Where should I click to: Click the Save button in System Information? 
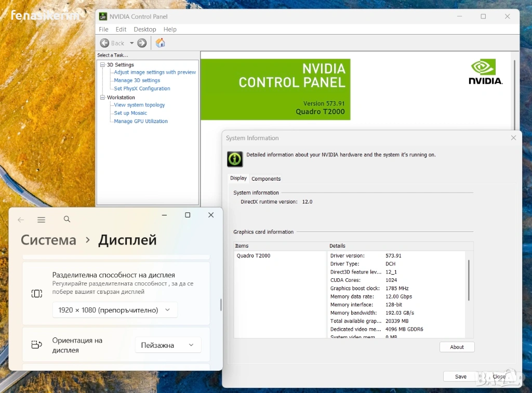460,376
